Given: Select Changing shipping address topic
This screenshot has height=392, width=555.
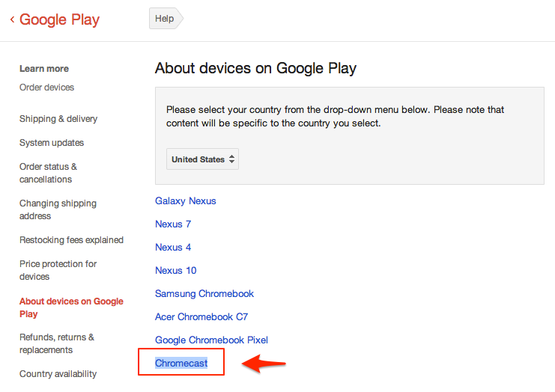Looking at the screenshot, I should [x=58, y=209].
